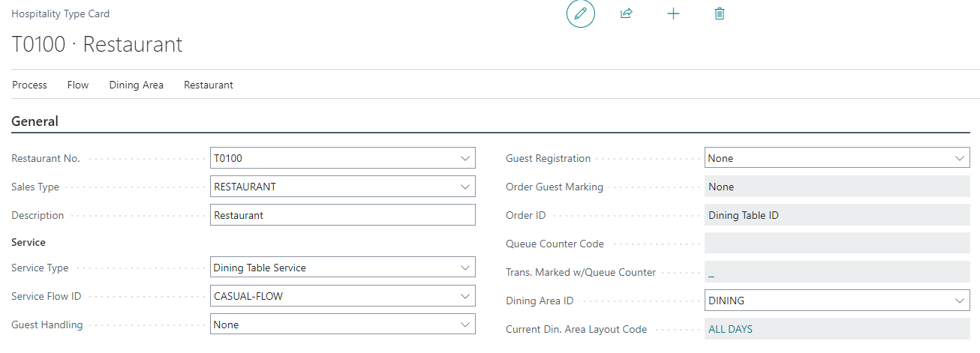Click the Queue Counter Code field

[837, 244]
